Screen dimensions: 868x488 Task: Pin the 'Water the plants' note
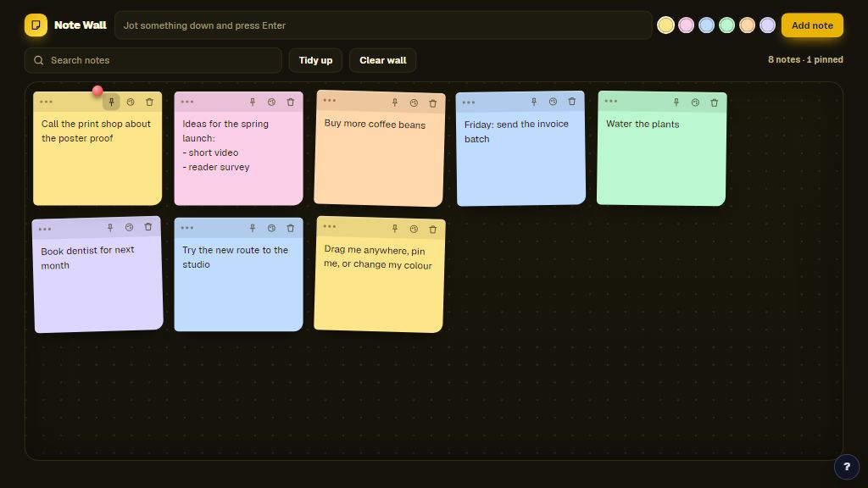pyautogui.click(x=676, y=102)
